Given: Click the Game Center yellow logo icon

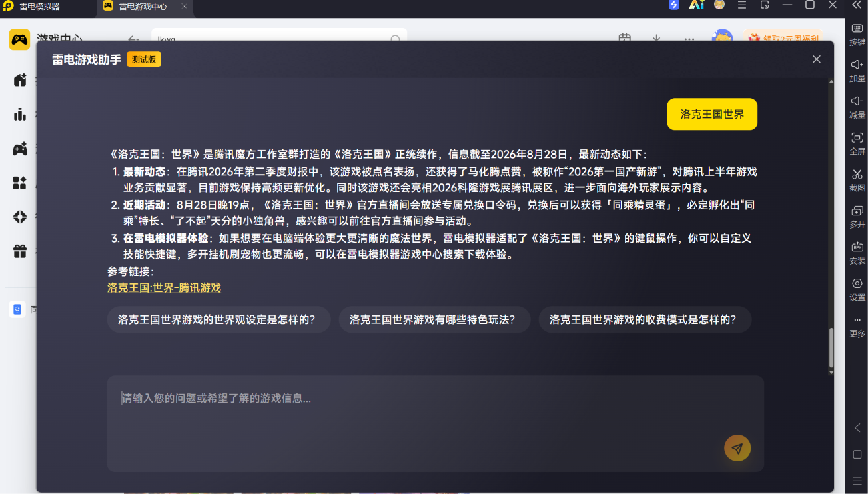Looking at the screenshot, I should [x=19, y=39].
